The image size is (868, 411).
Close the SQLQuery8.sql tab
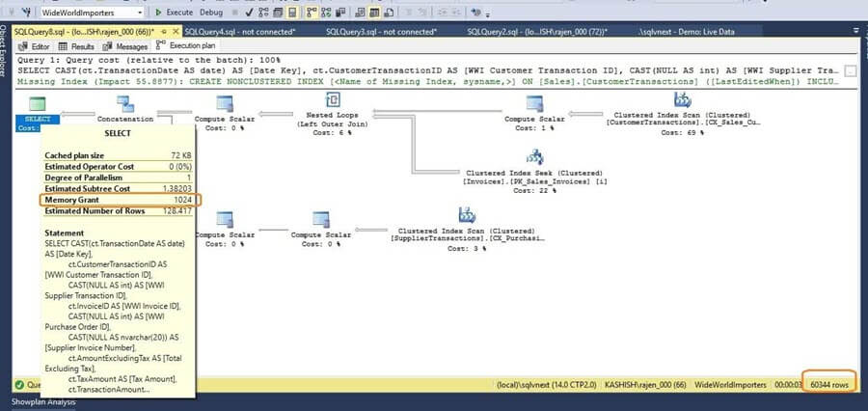[176, 32]
